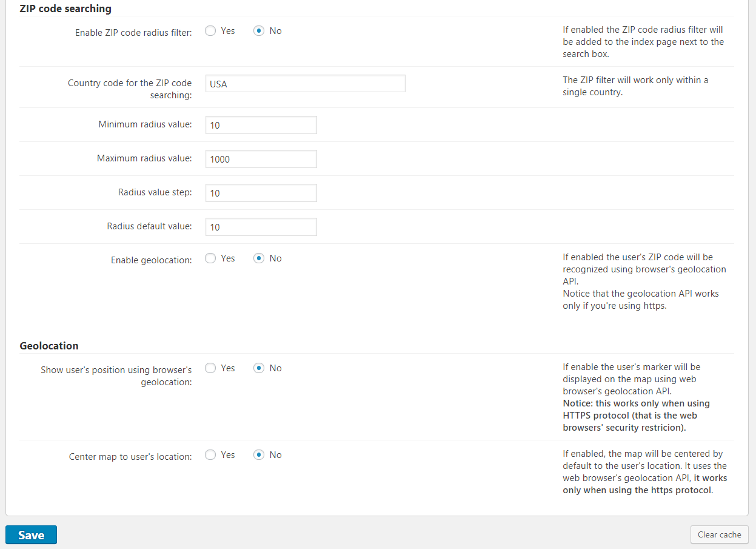Click the 'Radius default value' label text

[x=149, y=226]
